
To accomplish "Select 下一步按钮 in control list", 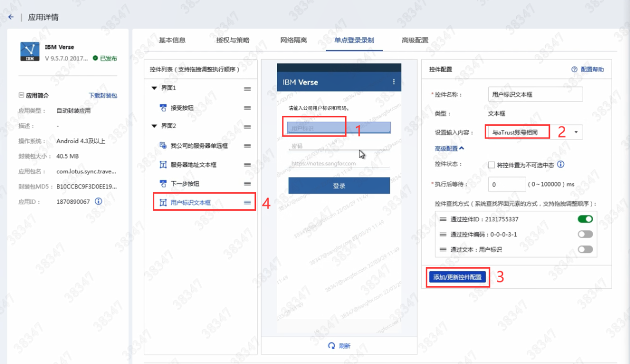I will tap(185, 184).
